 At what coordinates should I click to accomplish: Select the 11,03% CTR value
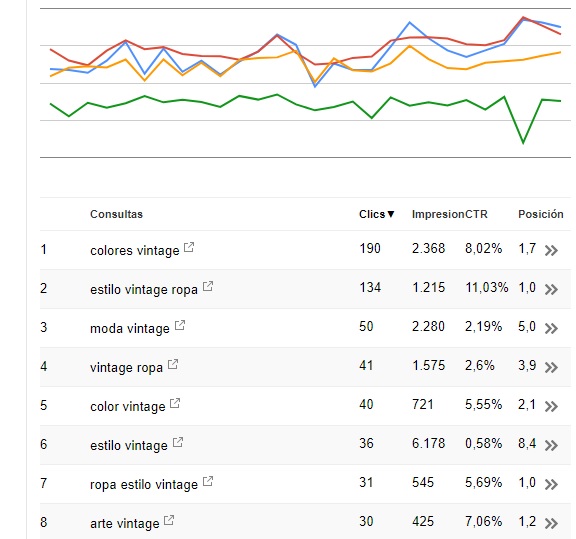(487, 288)
